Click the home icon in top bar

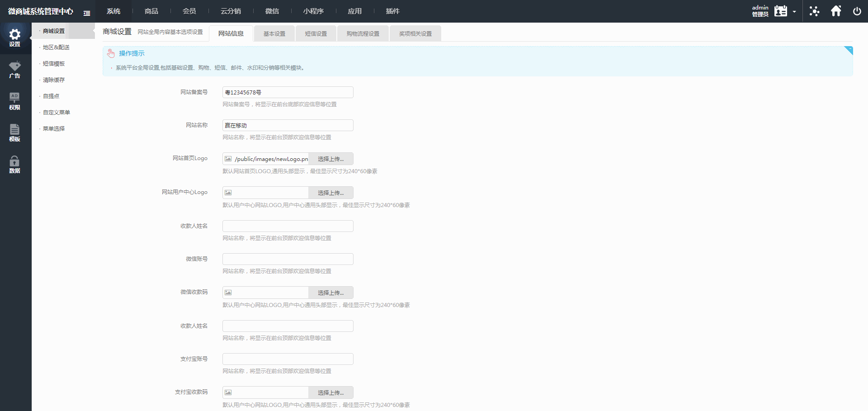(836, 11)
